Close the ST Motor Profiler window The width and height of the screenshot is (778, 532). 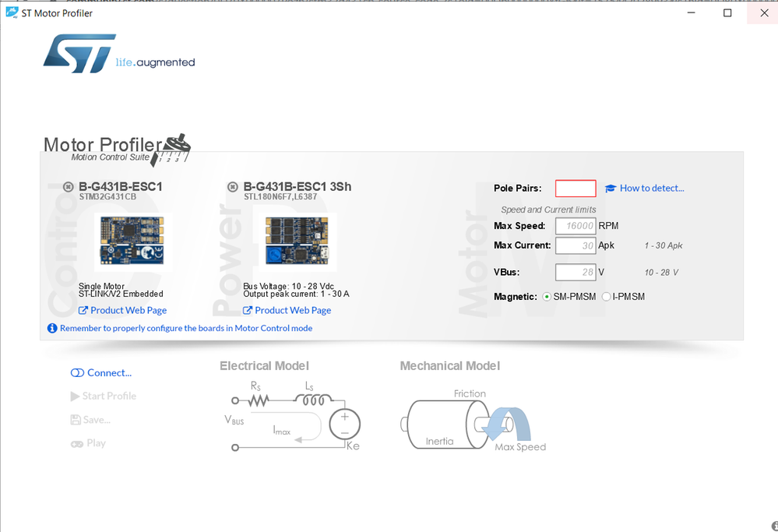(x=764, y=12)
